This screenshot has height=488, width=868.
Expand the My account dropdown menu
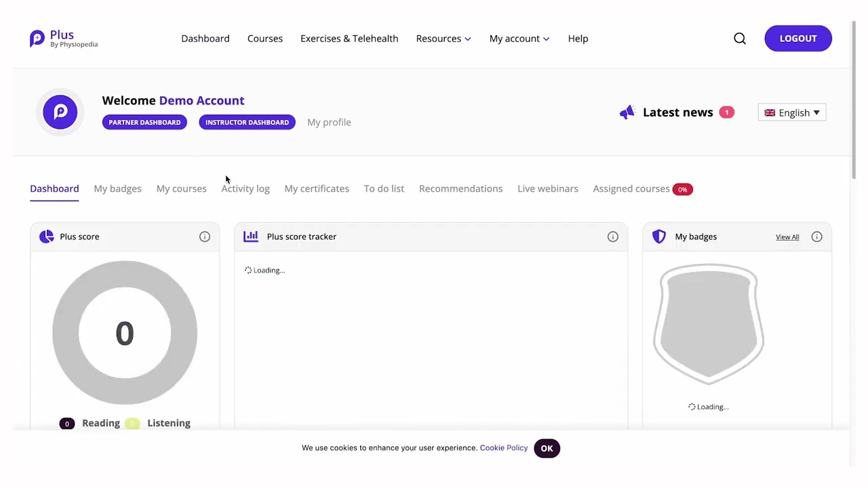point(519,39)
